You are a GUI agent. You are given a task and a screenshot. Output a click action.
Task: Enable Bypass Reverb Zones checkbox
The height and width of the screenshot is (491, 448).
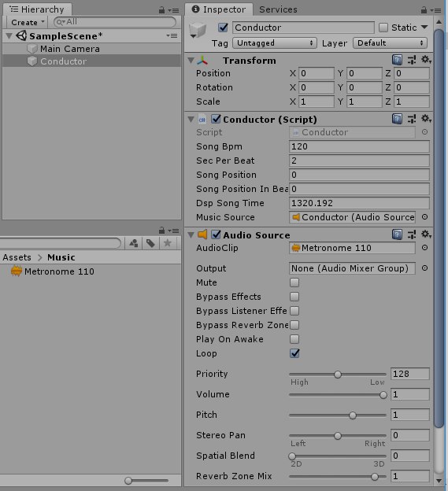coord(294,325)
